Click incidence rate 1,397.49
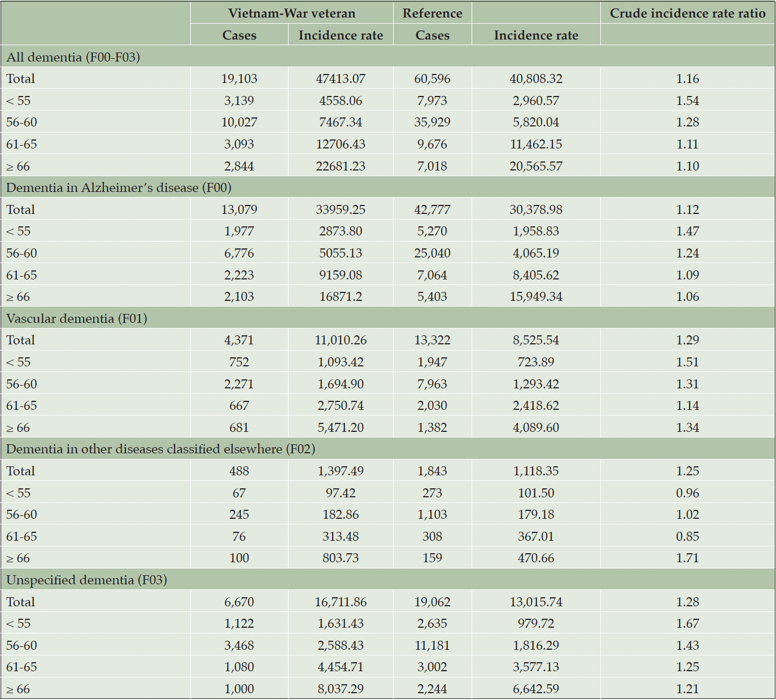The width and height of the screenshot is (776, 700). pyautogui.click(x=341, y=471)
